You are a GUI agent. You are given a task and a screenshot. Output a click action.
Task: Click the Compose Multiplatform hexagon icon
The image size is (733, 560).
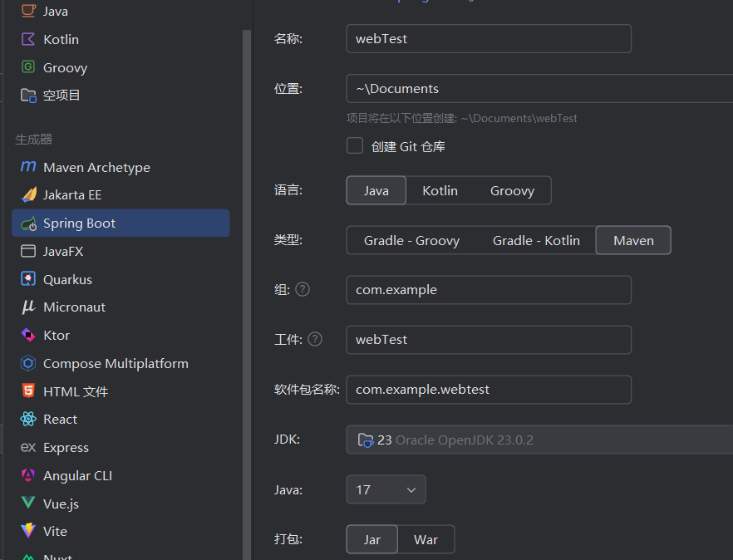(28, 363)
